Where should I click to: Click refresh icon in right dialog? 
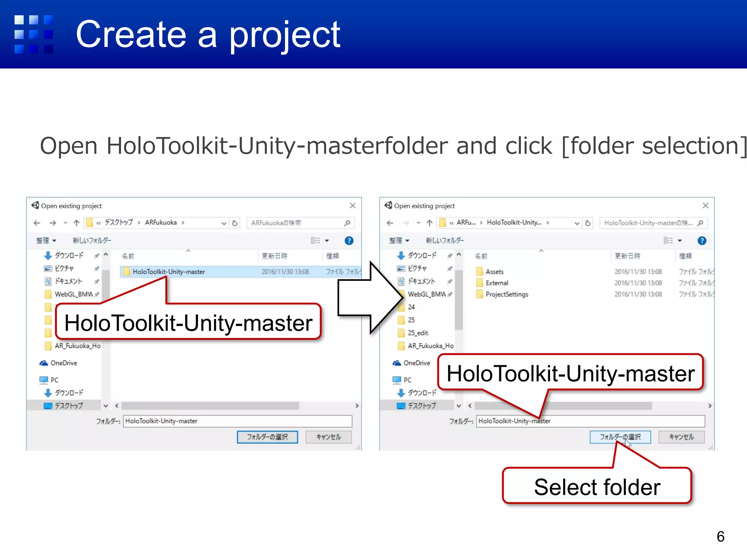tap(588, 223)
